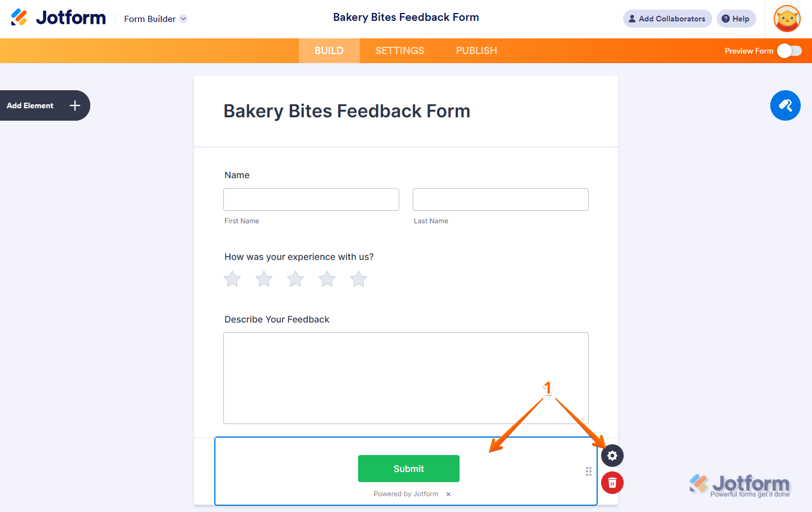Choose the first rating star
The width and height of the screenshot is (812, 512).
232,279
